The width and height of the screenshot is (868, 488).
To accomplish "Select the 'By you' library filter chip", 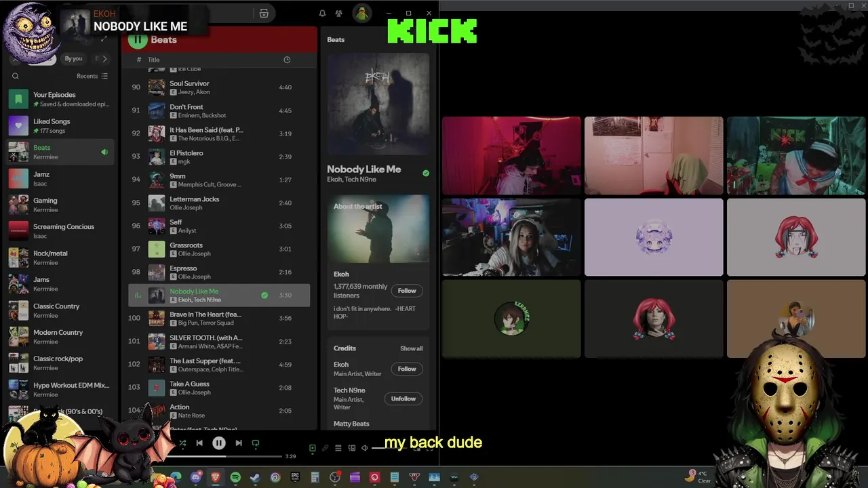I will point(73,59).
